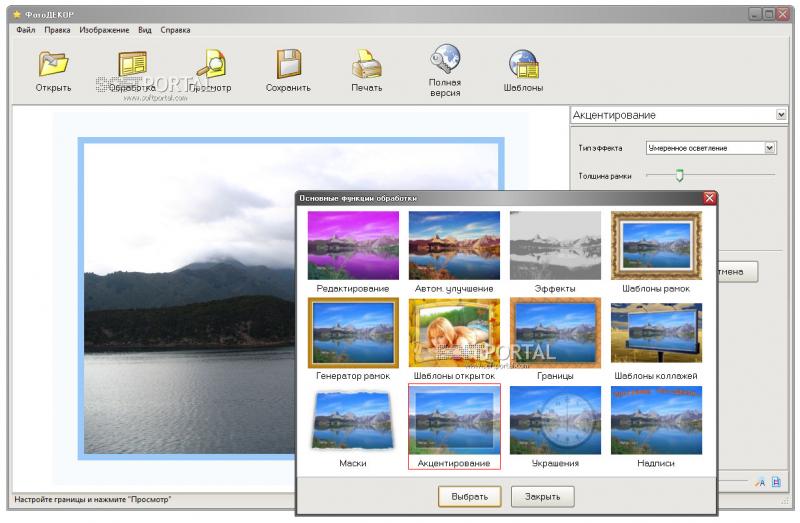
Task: Select the Автом. улучшение thumbnail
Action: tap(454, 245)
